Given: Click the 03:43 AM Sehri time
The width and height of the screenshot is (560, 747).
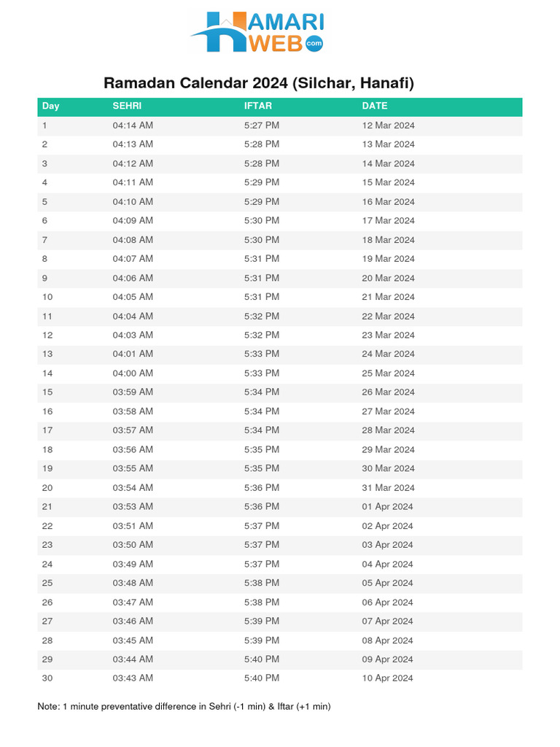Looking at the screenshot, I should (133, 678).
